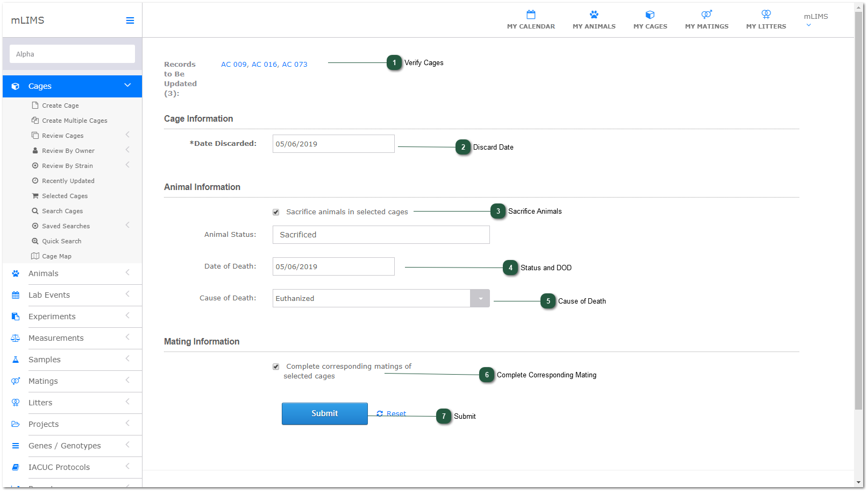Click the Projects folder icon

(x=16, y=424)
